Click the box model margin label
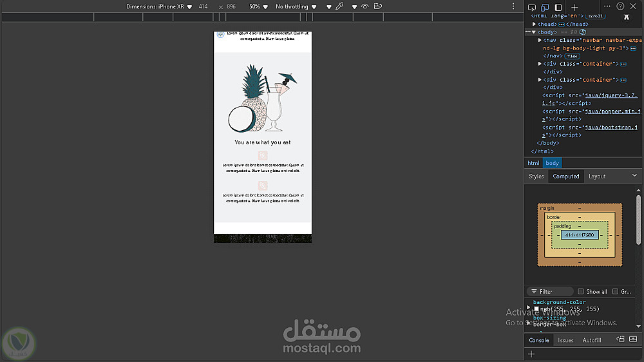Image resolution: width=644 pixels, height=362 pixels. (x=547, y=208)
